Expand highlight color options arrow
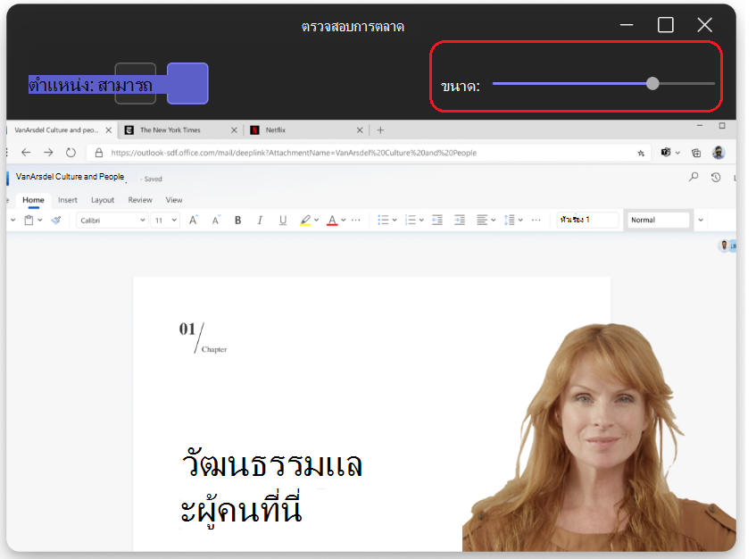Screen dimensions: 756x559 pos(316,221)
